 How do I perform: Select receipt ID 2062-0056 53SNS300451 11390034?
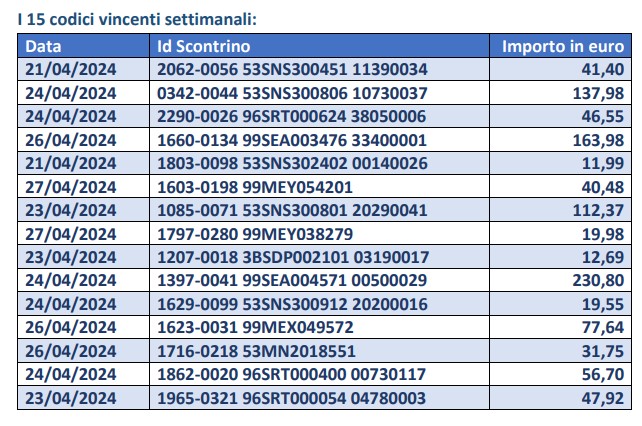[x=292, y=69]
